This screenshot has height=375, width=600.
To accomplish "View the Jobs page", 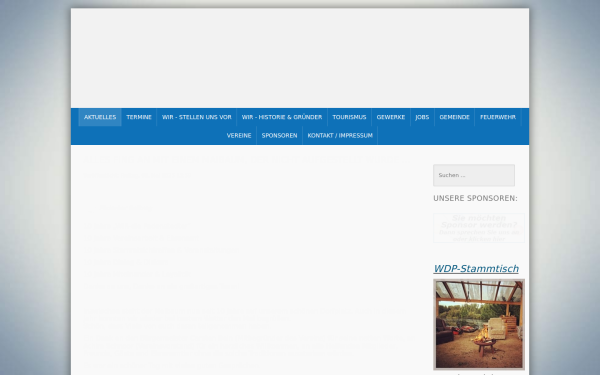I will [422, 117].
